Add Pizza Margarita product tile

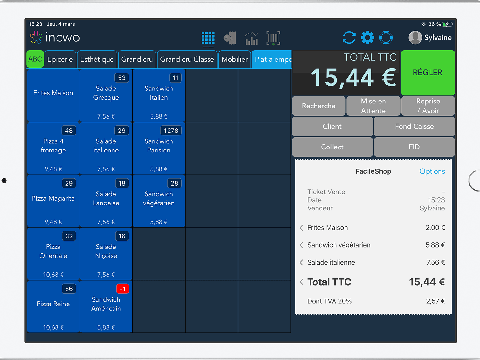pyautogui.click(x=53, y=201)
